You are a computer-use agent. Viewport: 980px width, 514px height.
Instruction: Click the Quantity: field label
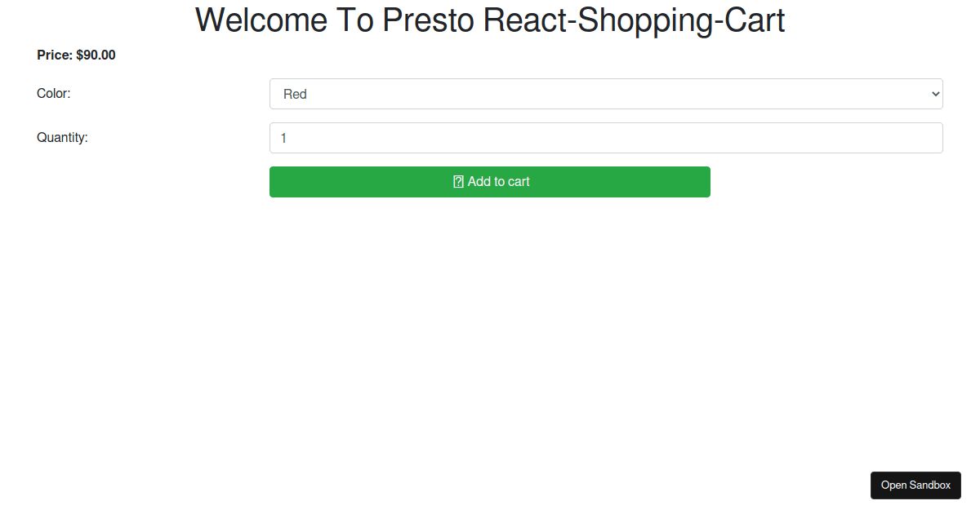click(62, 138)
